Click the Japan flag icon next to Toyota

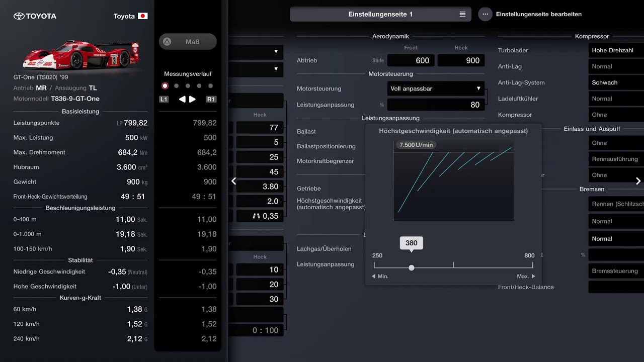(x=142, y=16)
